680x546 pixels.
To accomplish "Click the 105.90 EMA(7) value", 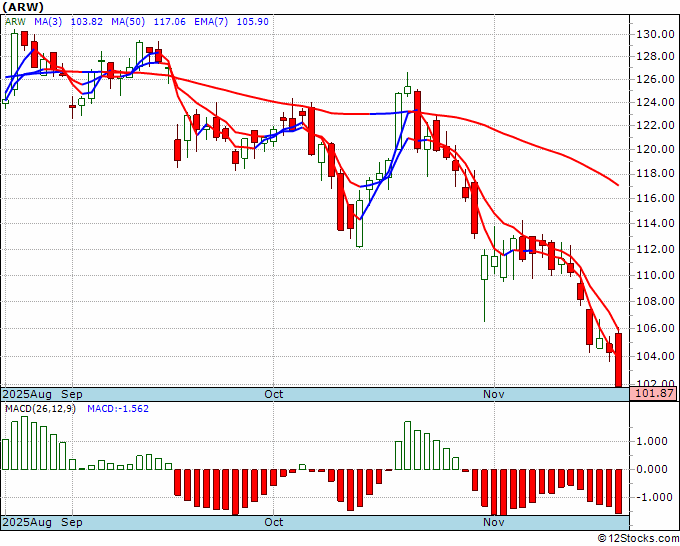I will click(x=252, y=22).
